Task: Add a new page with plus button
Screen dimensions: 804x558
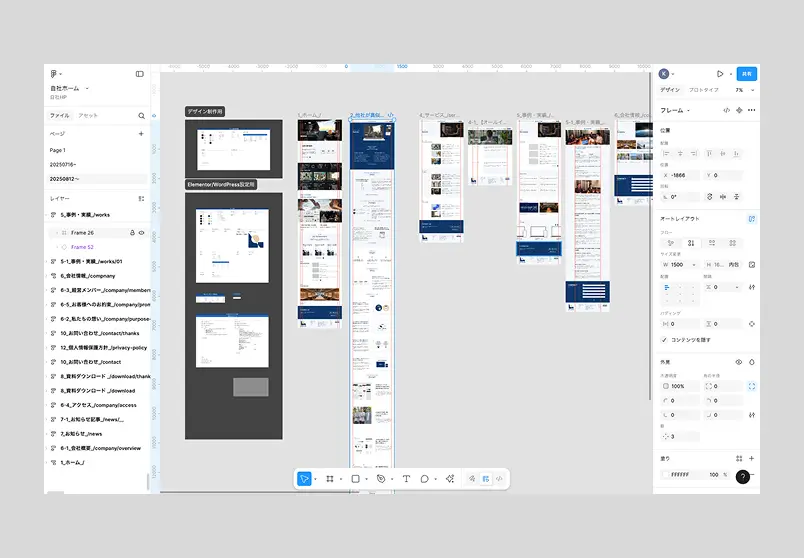Action: 141,134
